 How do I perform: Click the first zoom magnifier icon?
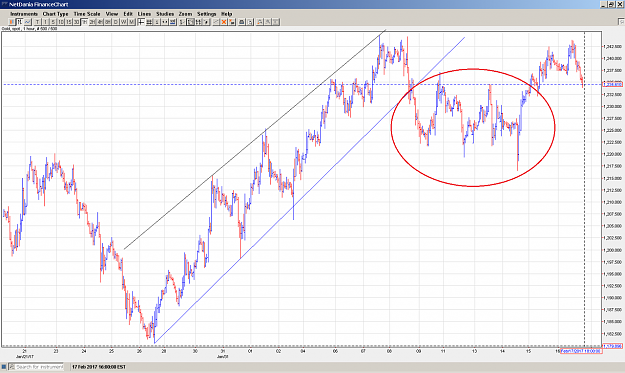[259, 22]
